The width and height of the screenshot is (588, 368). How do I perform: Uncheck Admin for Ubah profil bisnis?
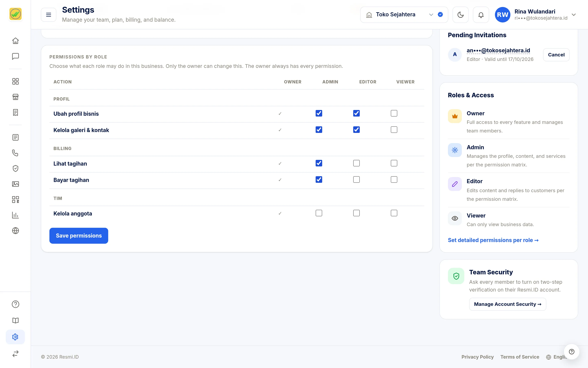point(319,113)
